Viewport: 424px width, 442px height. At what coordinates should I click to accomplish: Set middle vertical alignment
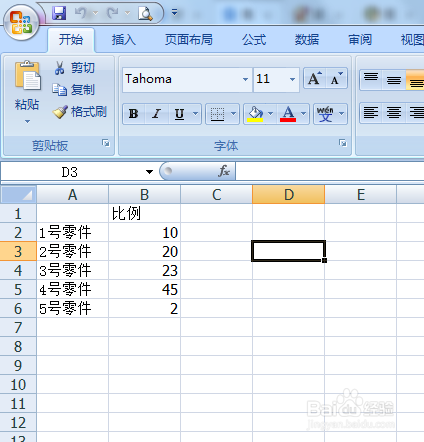click(394, 79)
